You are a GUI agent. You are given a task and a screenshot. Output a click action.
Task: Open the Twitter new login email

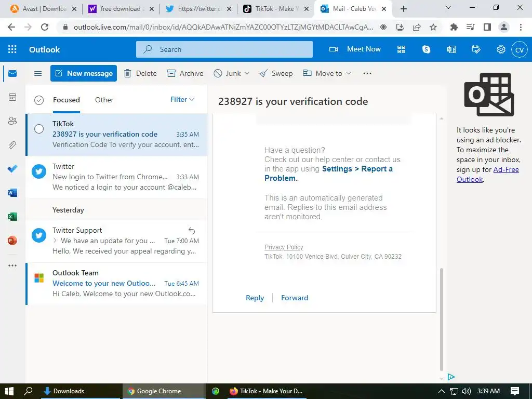coord(117,177)
